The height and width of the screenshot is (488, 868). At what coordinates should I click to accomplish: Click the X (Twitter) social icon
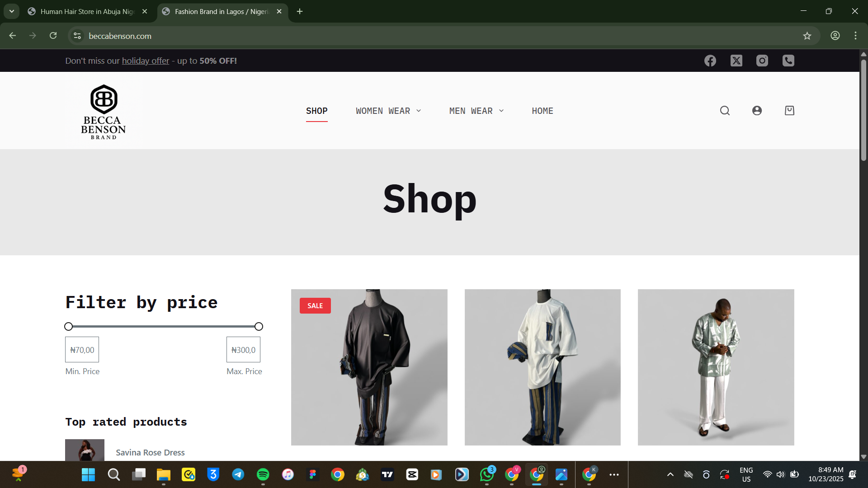736,61
